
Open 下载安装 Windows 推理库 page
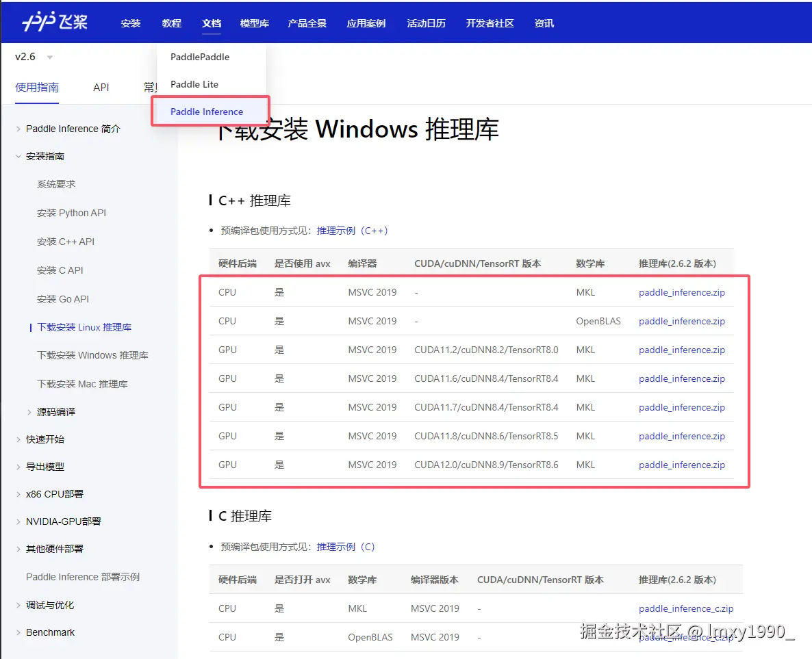click(x=92, y=355)
